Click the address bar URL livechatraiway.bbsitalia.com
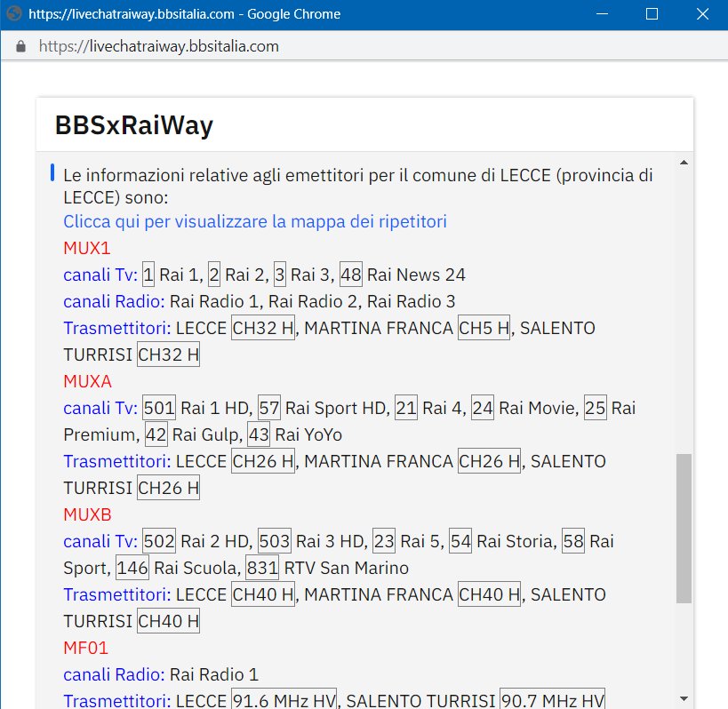 coord(159,46)
